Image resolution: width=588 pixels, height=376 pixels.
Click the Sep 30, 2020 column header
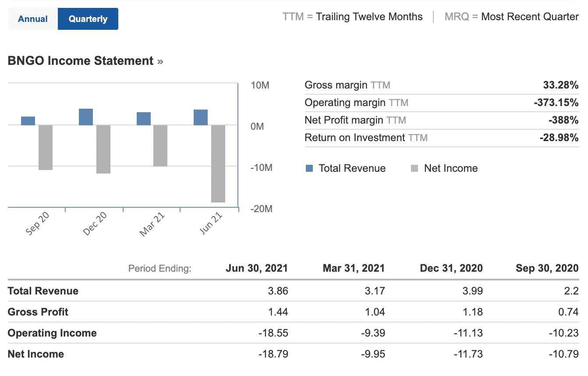[x=547, y=268]
